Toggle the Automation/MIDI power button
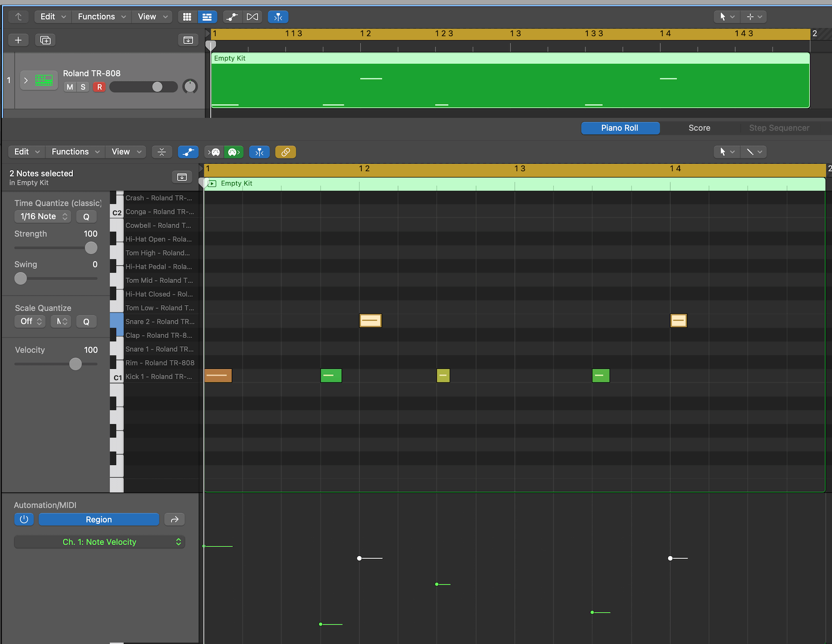Image resolution: width=832 pixels, height=644 pixels. (24, 519)
